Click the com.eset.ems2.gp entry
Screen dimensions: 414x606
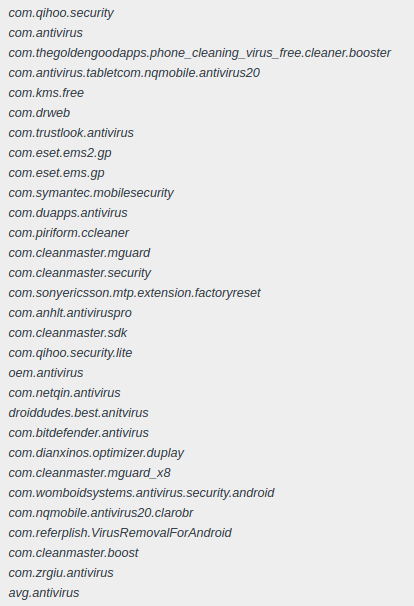(x=60, y=153)
